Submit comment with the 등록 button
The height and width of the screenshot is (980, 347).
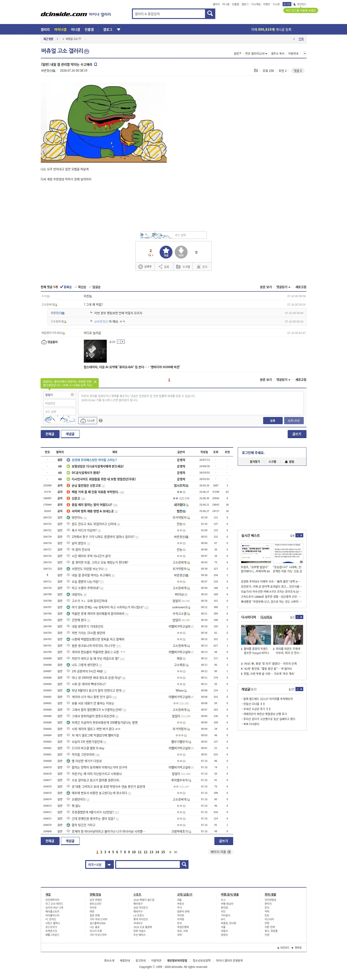273,420
